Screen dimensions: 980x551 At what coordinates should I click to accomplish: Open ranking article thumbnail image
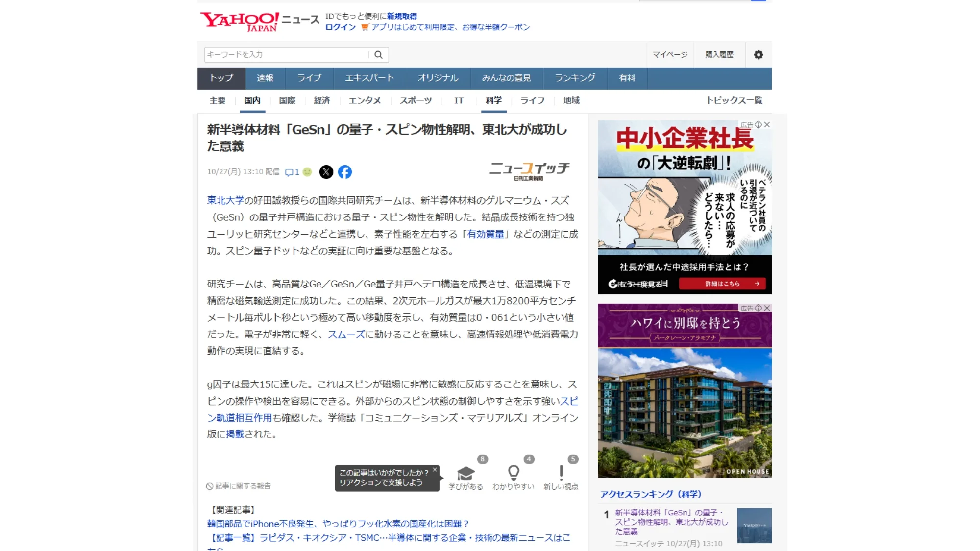click(x=754, y=526)
